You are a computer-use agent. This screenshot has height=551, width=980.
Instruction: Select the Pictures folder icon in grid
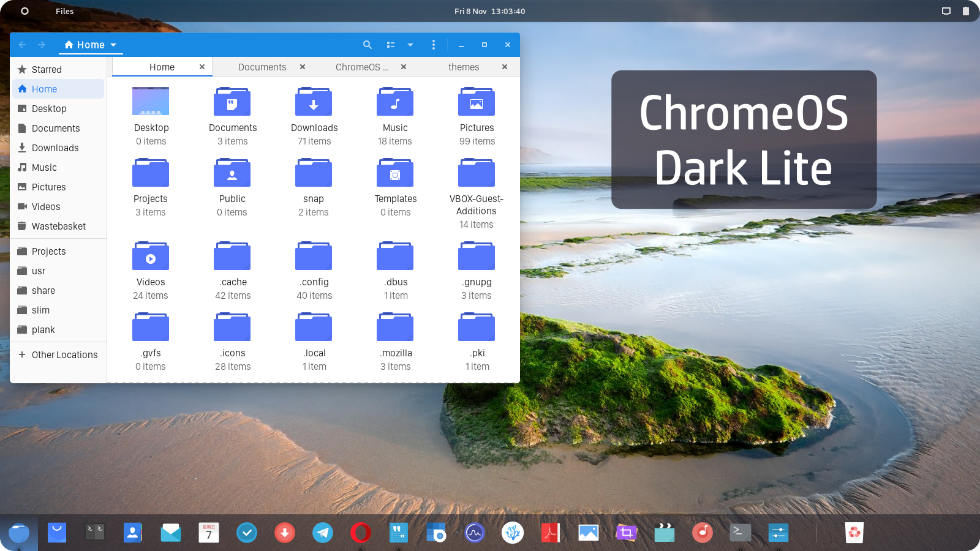pyautogui.click(x=477, y=101)
